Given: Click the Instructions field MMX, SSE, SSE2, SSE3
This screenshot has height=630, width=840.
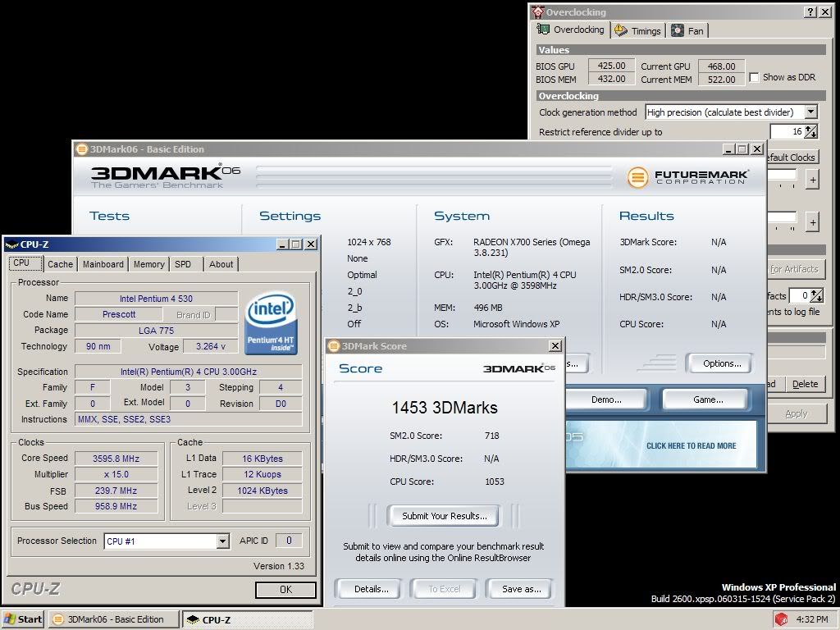Looking at the screenshot, I should pyautogui.click(x=189, y=419).
